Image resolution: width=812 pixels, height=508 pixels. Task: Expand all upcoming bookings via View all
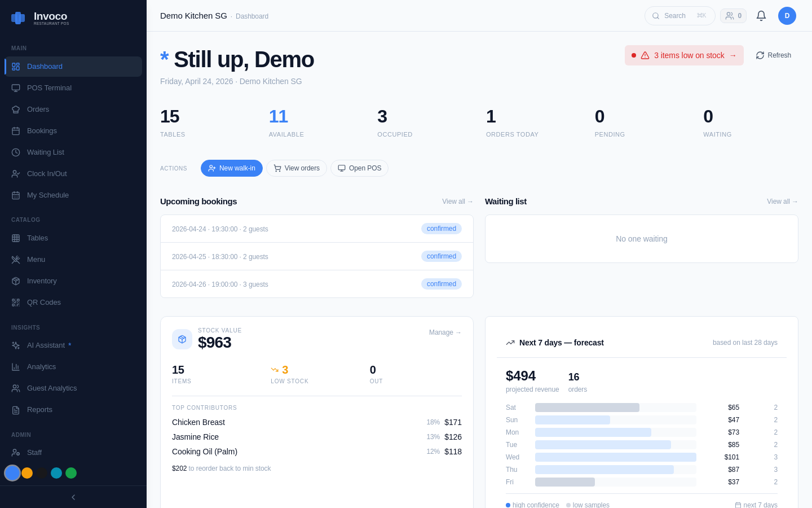[457, 202]
